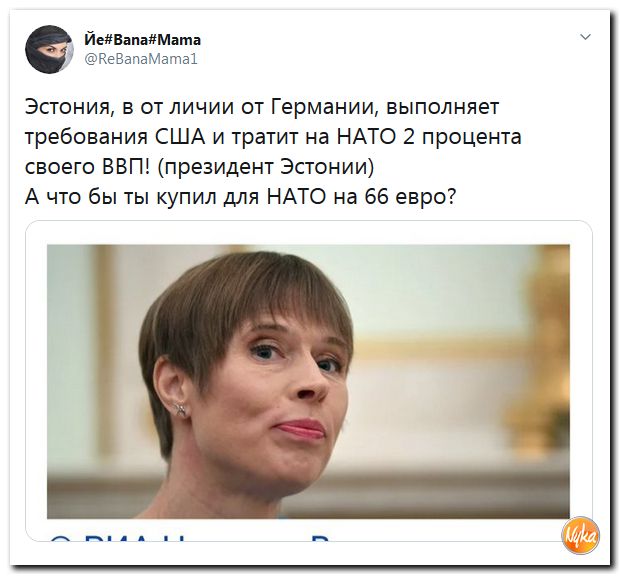Click the masked-face profile avatar

coord(49,50)
